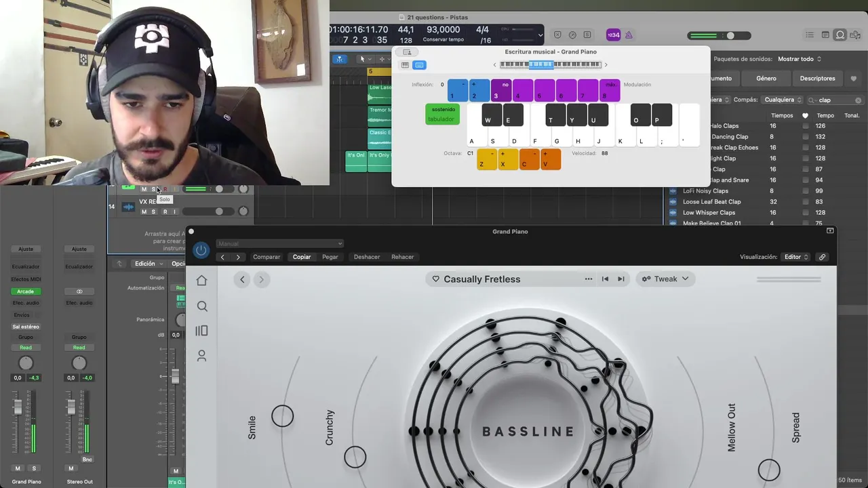
Task: Open the Arcade search icon
Action: pos(202,306)
